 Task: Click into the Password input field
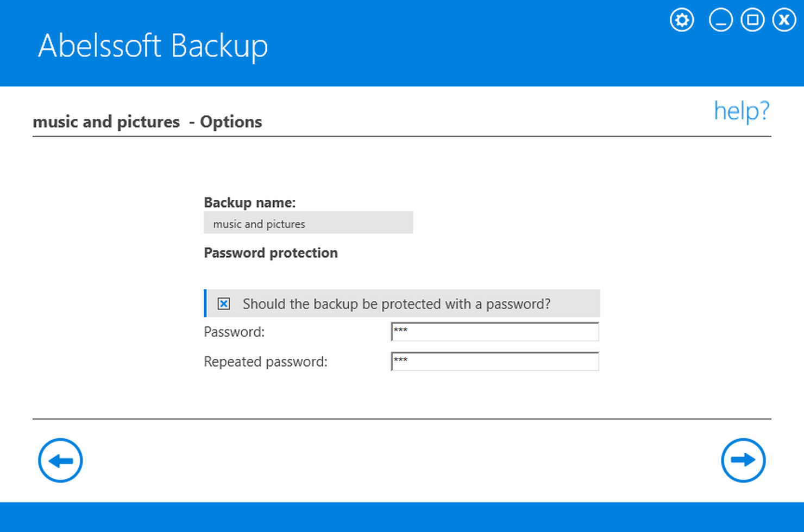[x=494, y=332]
